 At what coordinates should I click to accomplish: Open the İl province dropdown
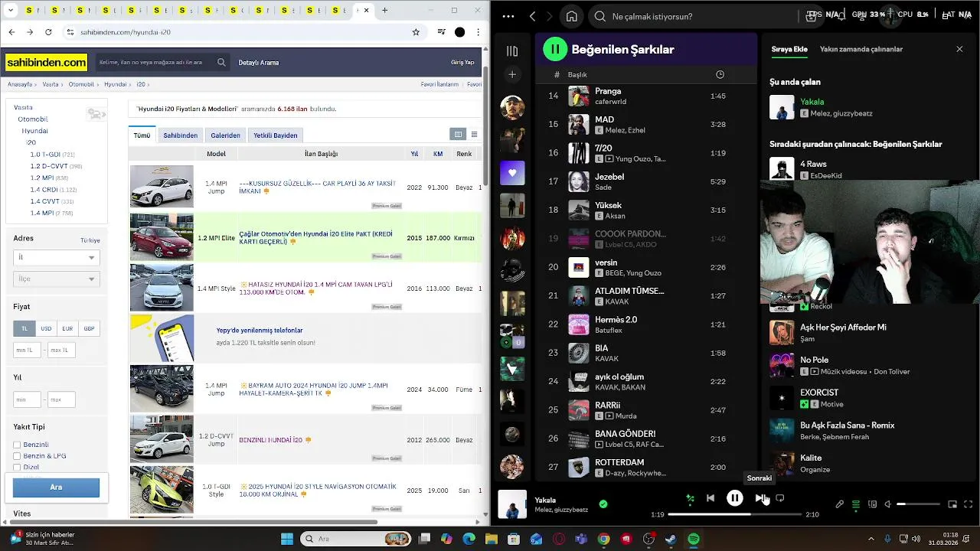(x=56, y=258)
